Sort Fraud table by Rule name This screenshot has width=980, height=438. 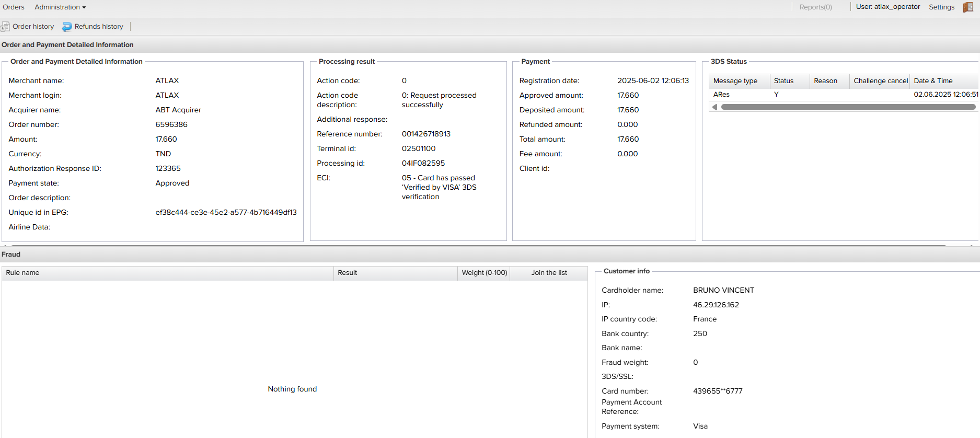tap(22, 273)
